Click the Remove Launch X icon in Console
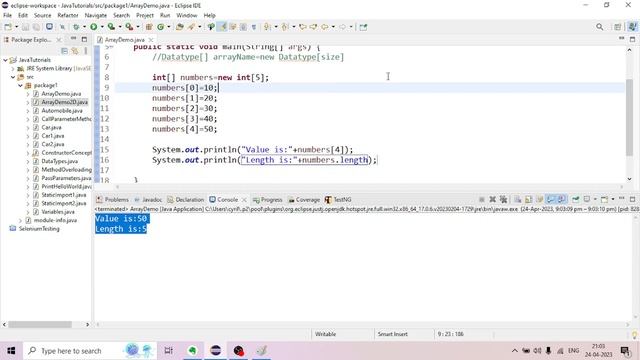The height and width of the screenshot is (360, 640). pos(493,200)
